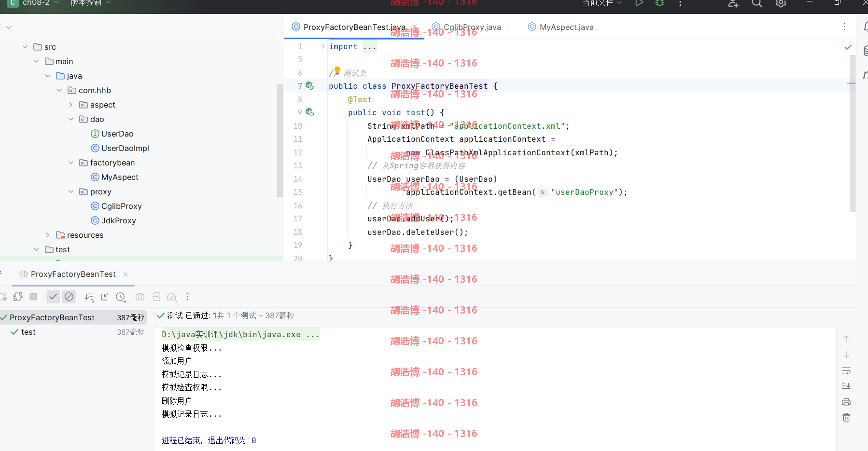Open CglibProxy class in project tree
Viewport: 868px width, 451px height.
(116, 206)
